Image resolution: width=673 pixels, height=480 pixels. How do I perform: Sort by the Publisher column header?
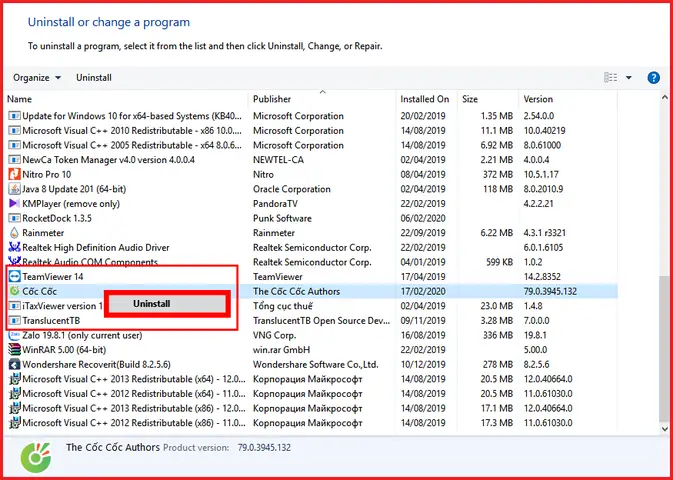[x=272, y=99]
